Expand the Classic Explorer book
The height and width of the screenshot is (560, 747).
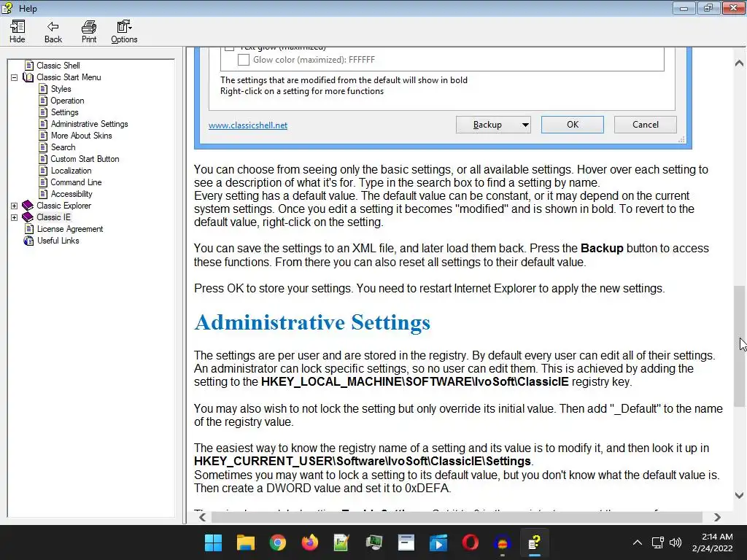tap(15, 206)
